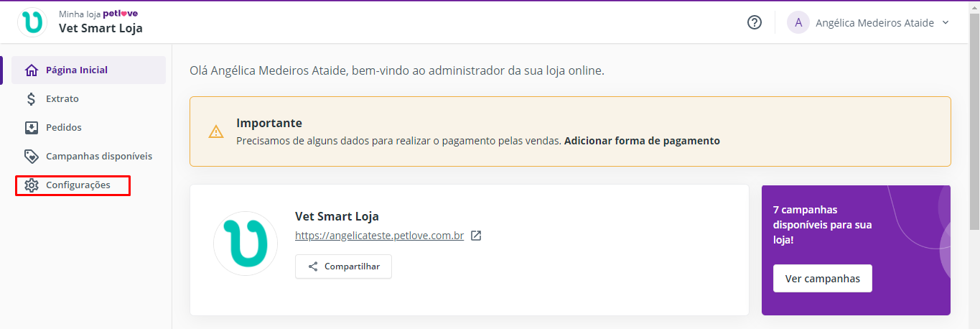Screen dimensions: 980x329
Task: Click the Vet Smart Loja round thumbnail
Action: (x=246, y=244)
